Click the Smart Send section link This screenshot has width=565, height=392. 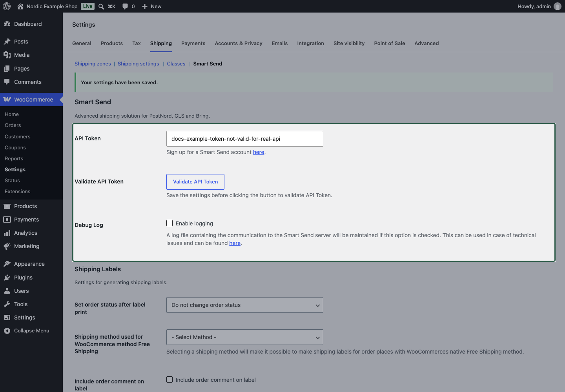click(208, 64)
